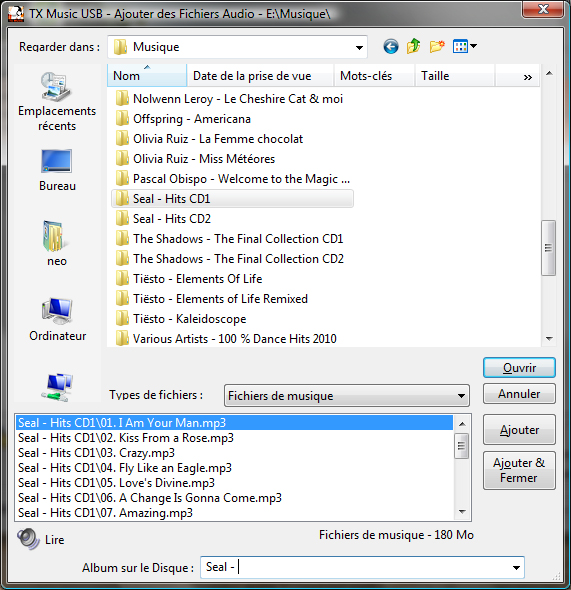Expand Album sur le Disque dropdown arrow
The height and width of the screenshot is (590, 571).
click(x=516, y=567)
